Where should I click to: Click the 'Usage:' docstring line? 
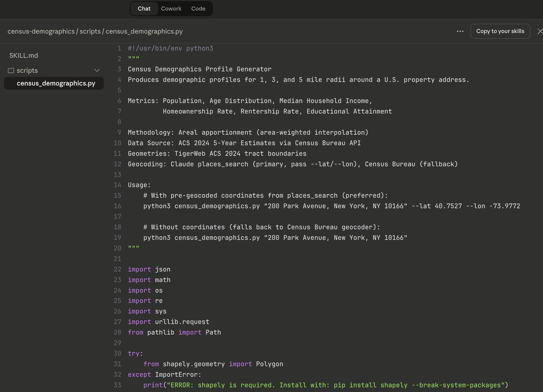[139, 185]
